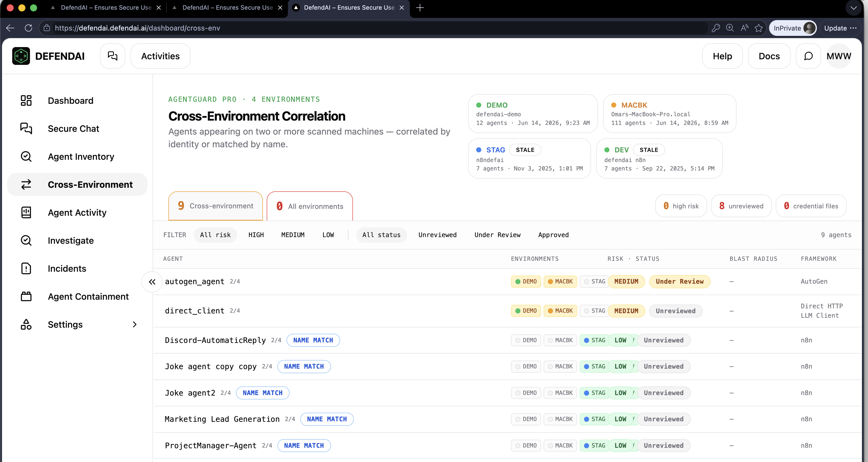Switch to the first browser tab
Screen dimensions: 868x462
[x=106, y=7]
